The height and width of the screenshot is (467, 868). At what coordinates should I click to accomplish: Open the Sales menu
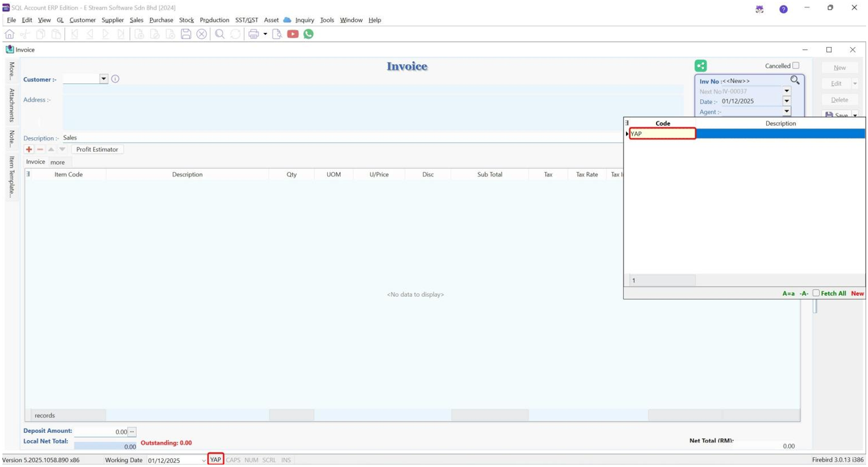pyautogui.click(x=136, y=20)
